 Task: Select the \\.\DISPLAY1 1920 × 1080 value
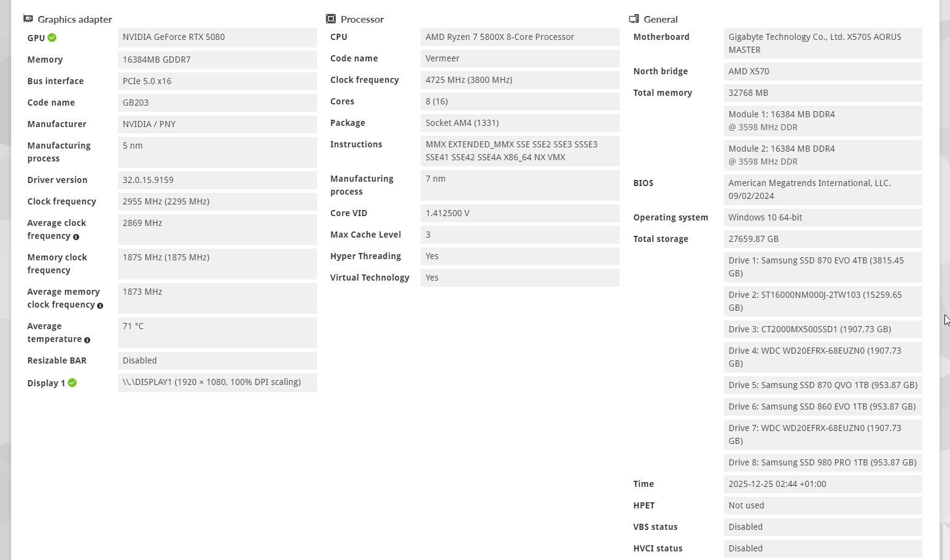pyautogui.click(x=217, y=383)
